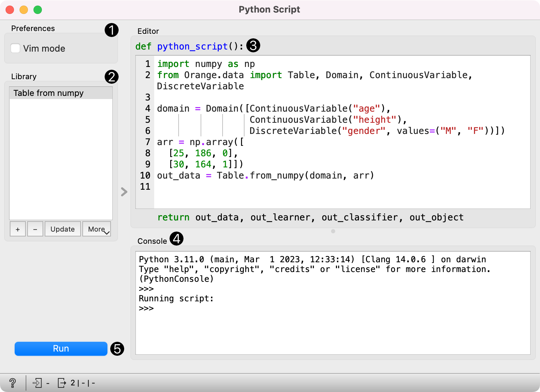Click the '2 | - | -' output count in status bar
The height and width of the screenshot is (392, 540).
83,383
